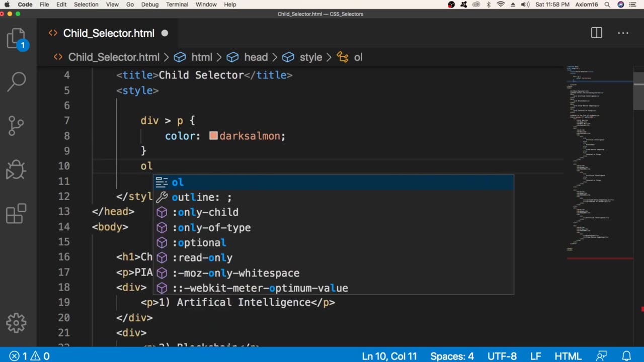Choose the 'outline: ;' suggestion
The height and width of the screenshot is (362, 644).
click(x=334, y=197)
